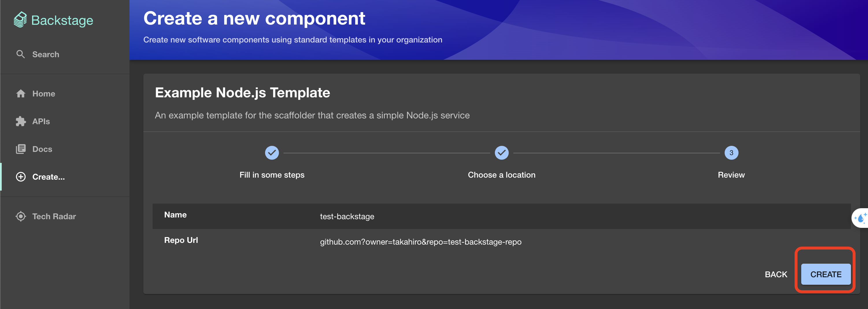
Task: Click the Search magnifier icon
Action: pyautogui.click(x=21, y=54)
